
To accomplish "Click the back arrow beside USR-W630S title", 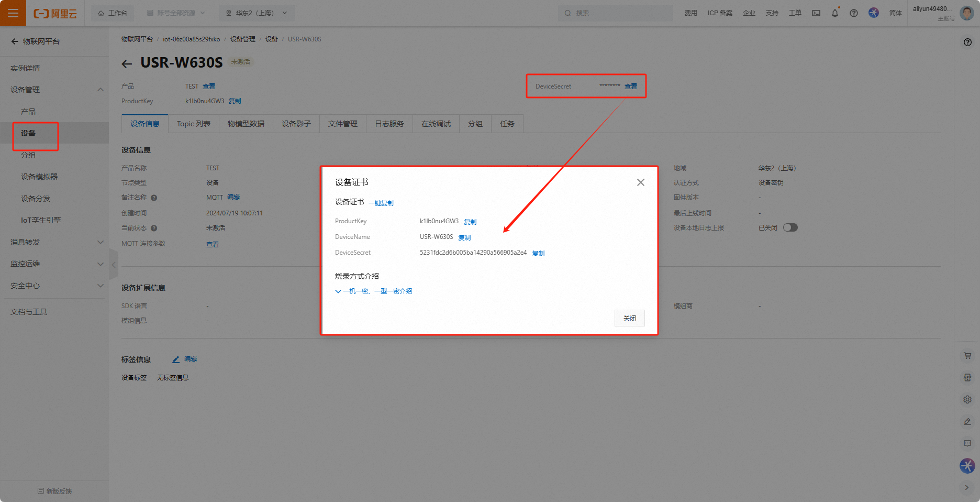I will pyautogui.click(x=127, y=64).
